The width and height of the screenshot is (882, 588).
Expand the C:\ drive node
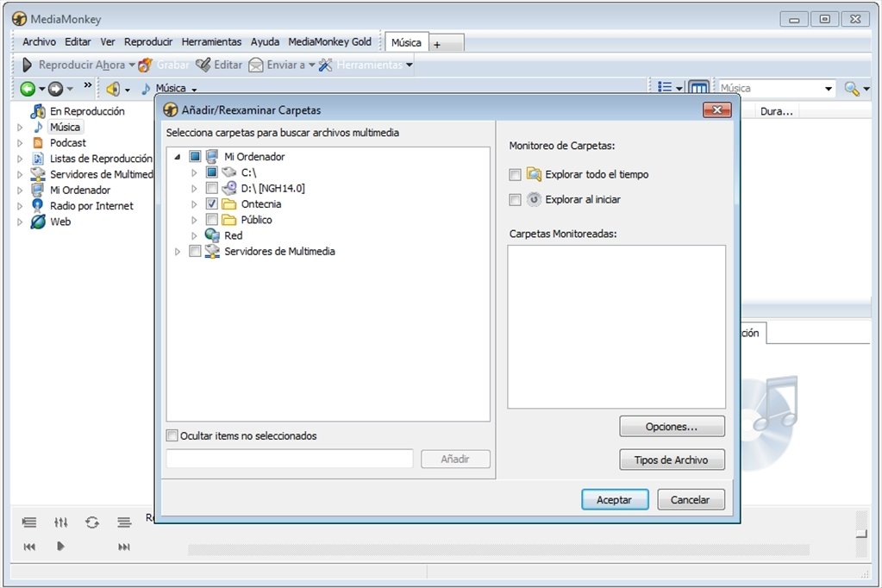click(x=194, y=172)
